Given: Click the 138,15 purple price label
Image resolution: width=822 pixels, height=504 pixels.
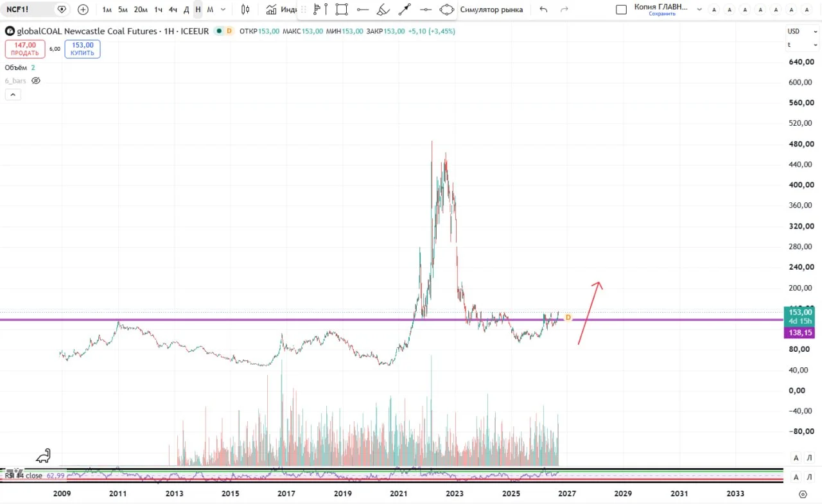Looking at the screenshot, I should [x=799, y=333].
